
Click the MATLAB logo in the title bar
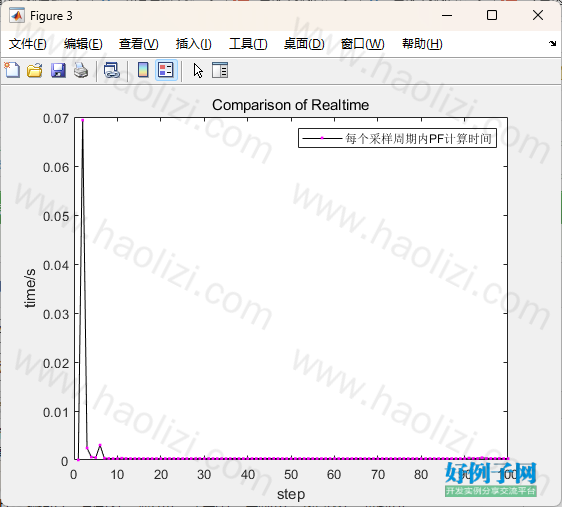[17, 16]
